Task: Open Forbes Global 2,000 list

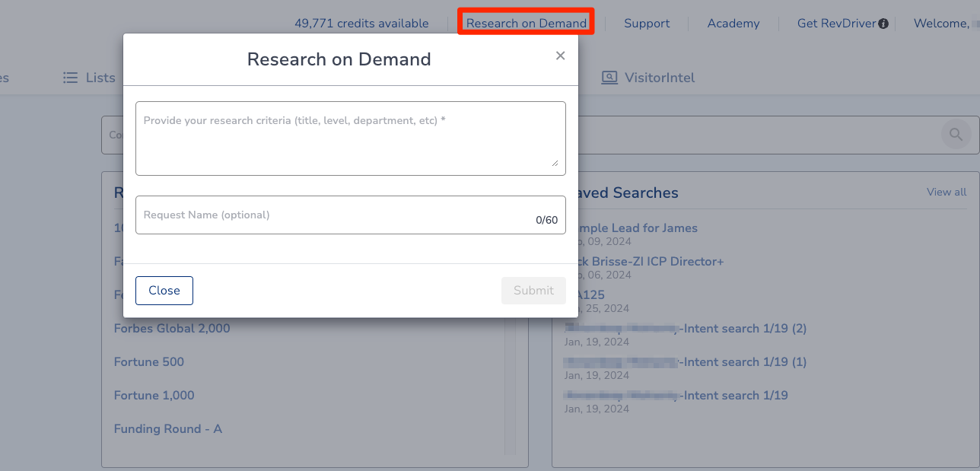Action: [x=172, y=329]
